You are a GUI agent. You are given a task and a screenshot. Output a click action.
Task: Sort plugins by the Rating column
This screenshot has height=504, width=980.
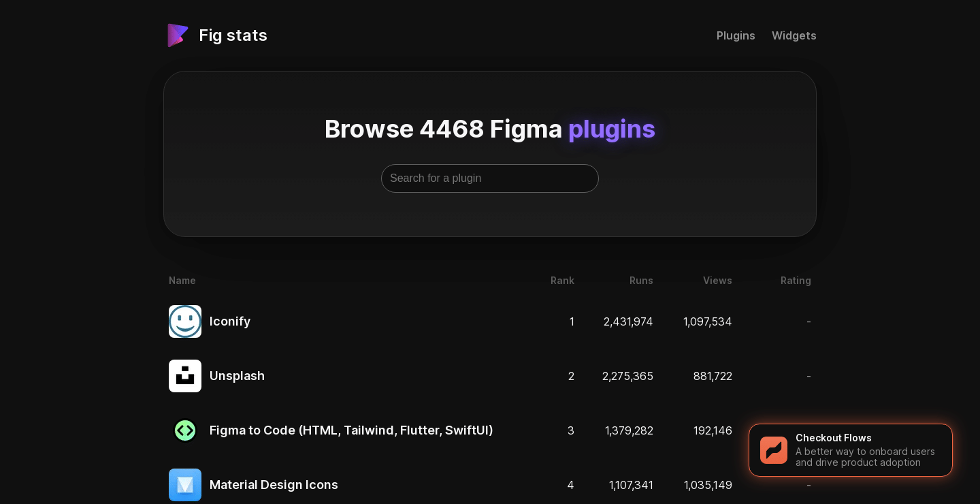click(796, 281)
